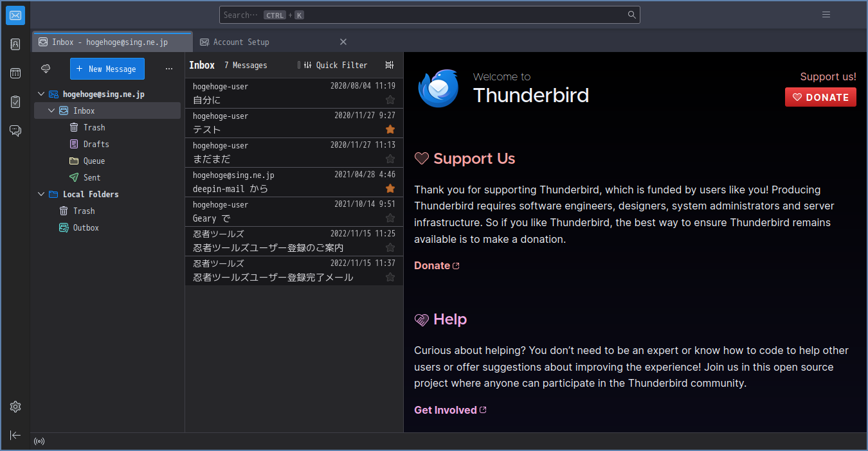This screenshot has height=451, width=868.
Task: Select the Inbox folder
Action: tap(107, 111)
